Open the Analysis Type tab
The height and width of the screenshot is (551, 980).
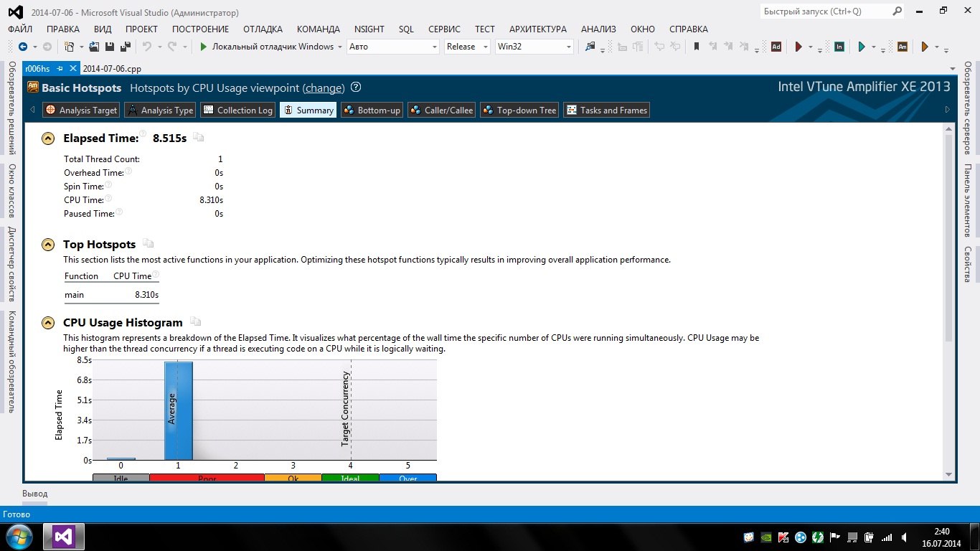point(160,110)
